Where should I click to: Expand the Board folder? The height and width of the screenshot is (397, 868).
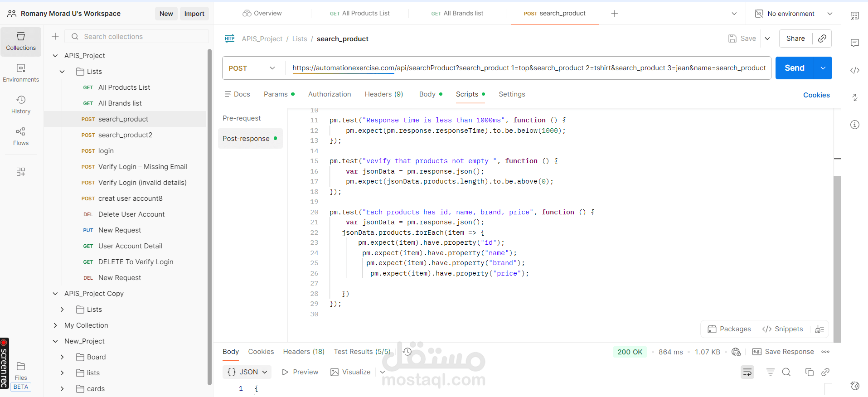pyautogui.click(x=62, y=357)
